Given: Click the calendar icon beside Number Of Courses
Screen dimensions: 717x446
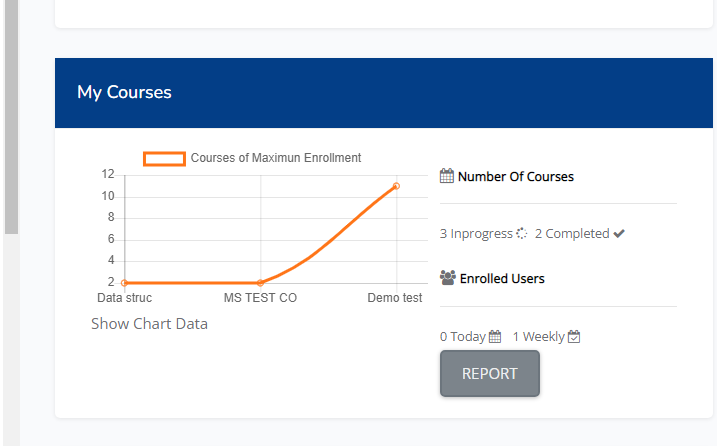Looking at the screenshot, I should (446, 176).
